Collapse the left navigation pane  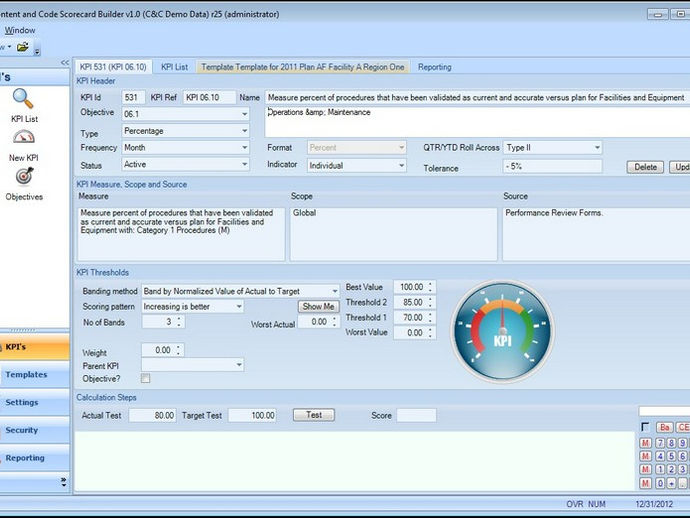pos(65,62)
